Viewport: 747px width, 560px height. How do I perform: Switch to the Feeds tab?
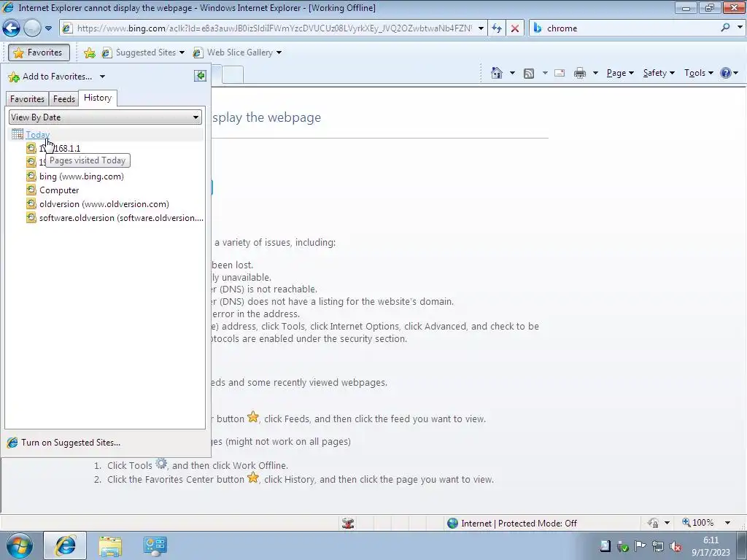tap(64, 98)
